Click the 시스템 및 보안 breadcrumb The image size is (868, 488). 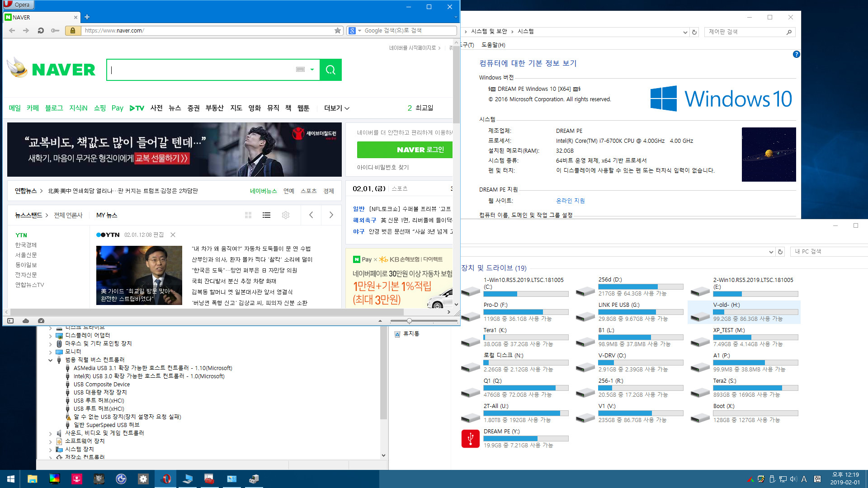489,31
